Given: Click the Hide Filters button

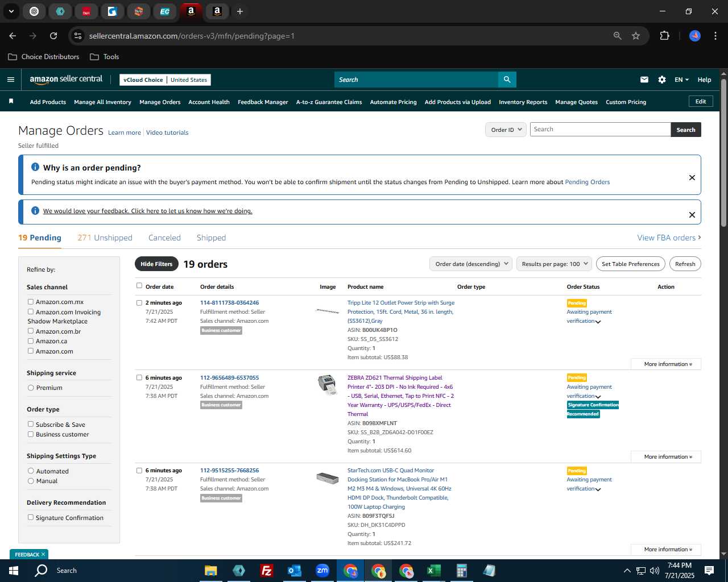Looking at the screenshot, I should 156,264.
